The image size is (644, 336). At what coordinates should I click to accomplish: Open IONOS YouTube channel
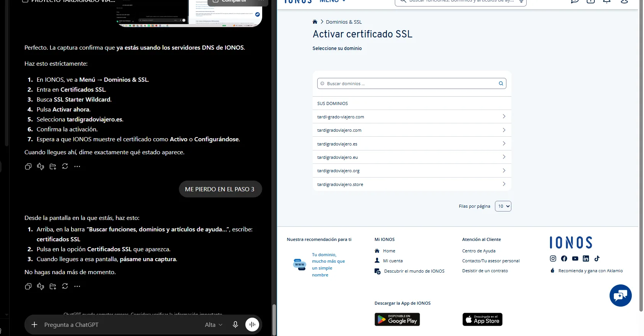[575, 258]
